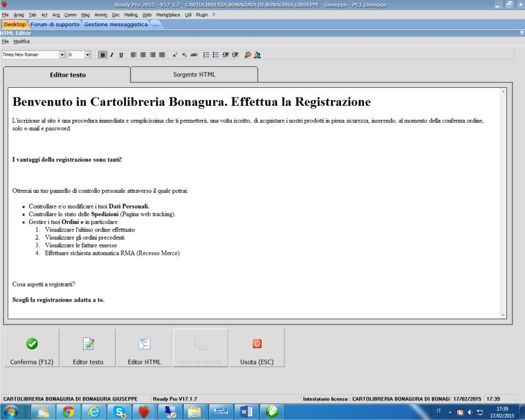Open Skype from the taskbar
Viewport: 525px width, 420px height.
pos(119,411)
